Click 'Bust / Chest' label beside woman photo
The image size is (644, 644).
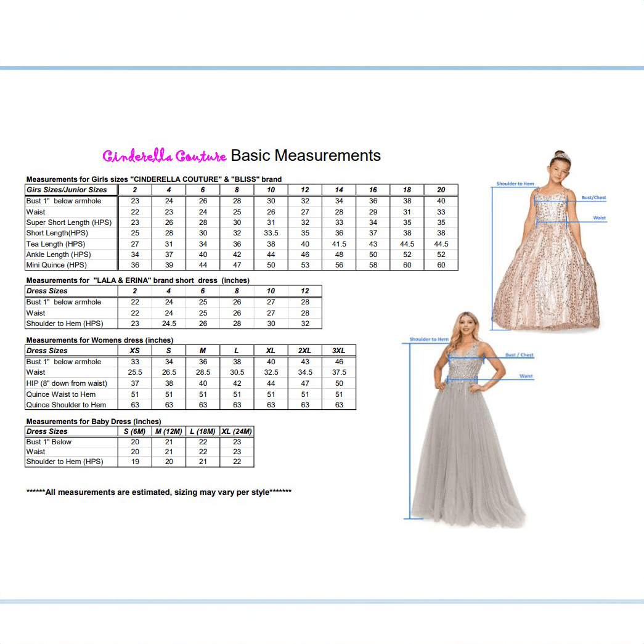coord(519,355)
